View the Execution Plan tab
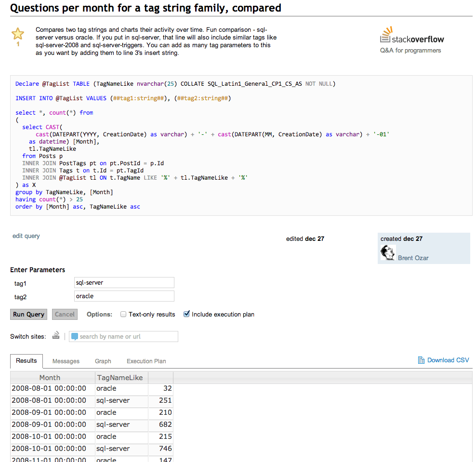 146,361
